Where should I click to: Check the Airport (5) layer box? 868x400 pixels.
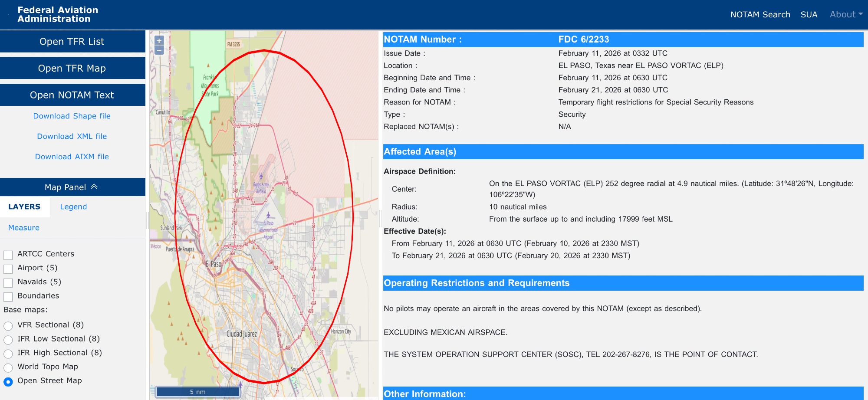[8, 269]
